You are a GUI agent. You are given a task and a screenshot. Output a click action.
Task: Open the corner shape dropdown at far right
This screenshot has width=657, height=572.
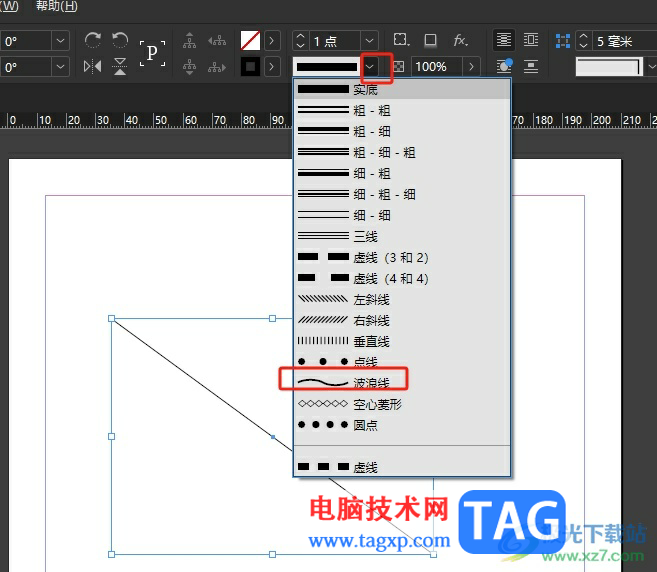(651, 67)
